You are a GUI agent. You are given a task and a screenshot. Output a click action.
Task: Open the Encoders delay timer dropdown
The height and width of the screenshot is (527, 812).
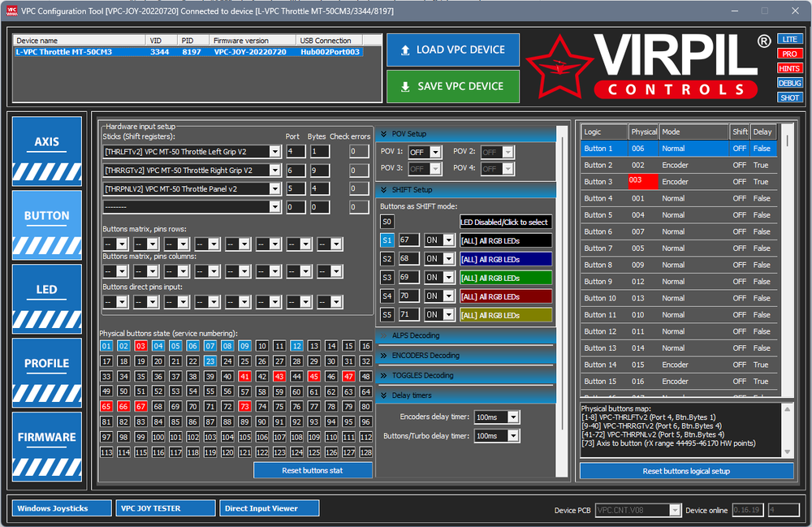[512, 417]
